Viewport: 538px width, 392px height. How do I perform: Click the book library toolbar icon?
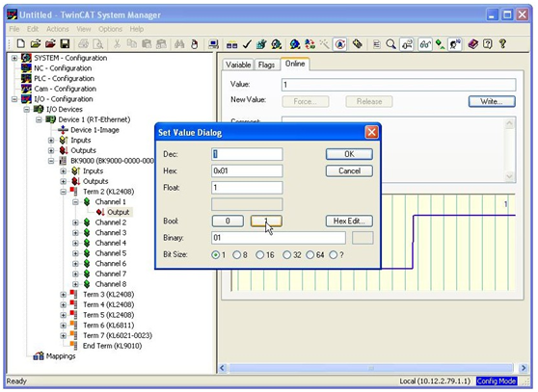473,44
